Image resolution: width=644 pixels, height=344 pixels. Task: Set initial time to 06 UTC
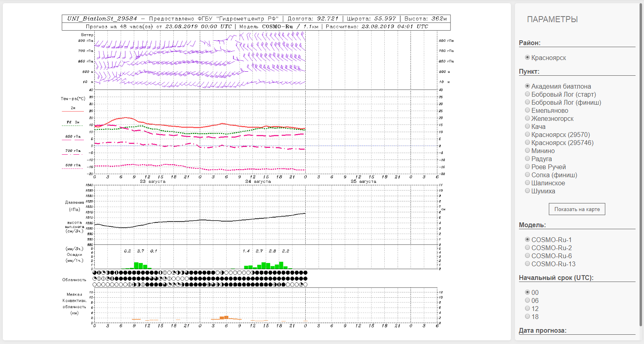pyautogui.click(x=527, y=300)
